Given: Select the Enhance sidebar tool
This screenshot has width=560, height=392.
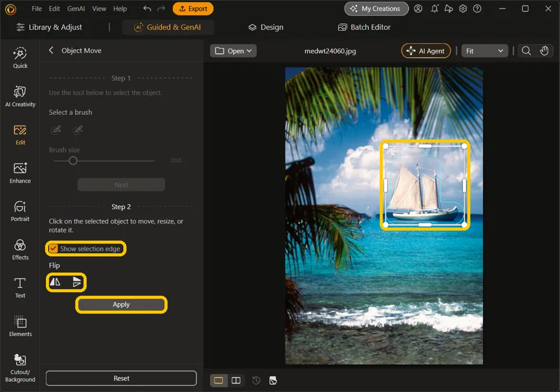Looking at the screenshot, I should [x=20, y=173].
